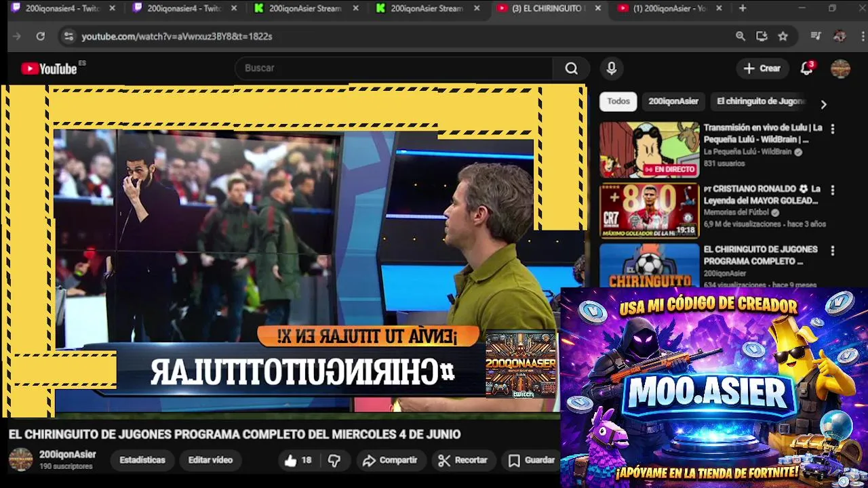Click title 'Transmisión en vivo de Lulu'
This screenshot has height=488, width=868.
(763, 134)
